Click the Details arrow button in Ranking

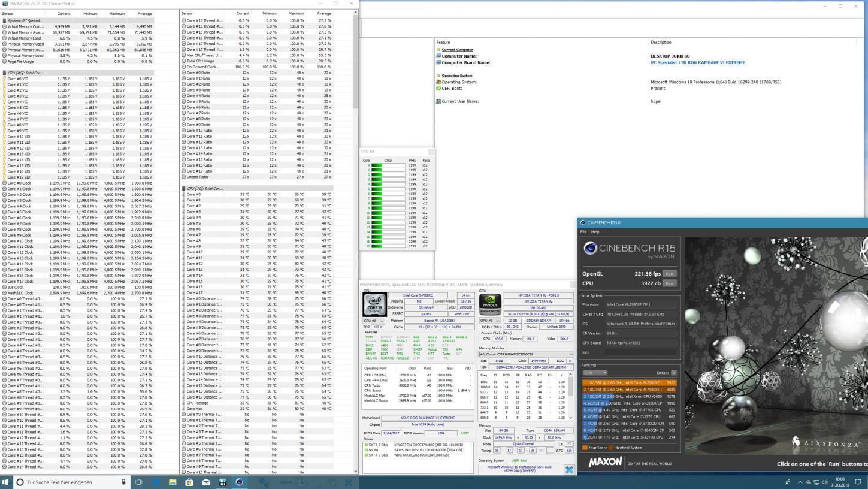(x=674, y=373)
